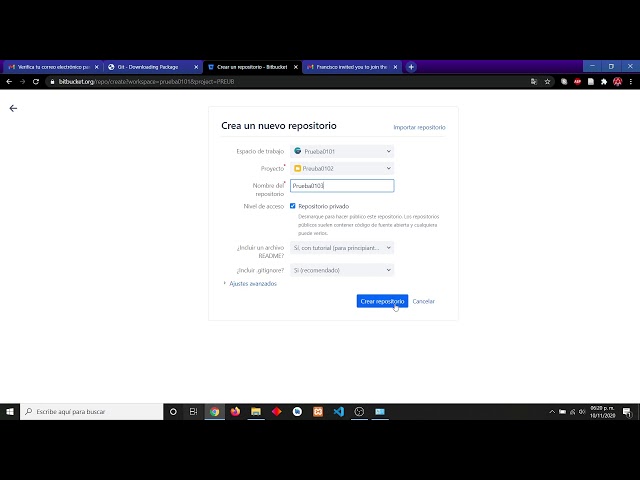The height and width of the screenshot is (480, 640).
Task: Open Visual Studio Code from the taskbar
Action: click(338, 411)
